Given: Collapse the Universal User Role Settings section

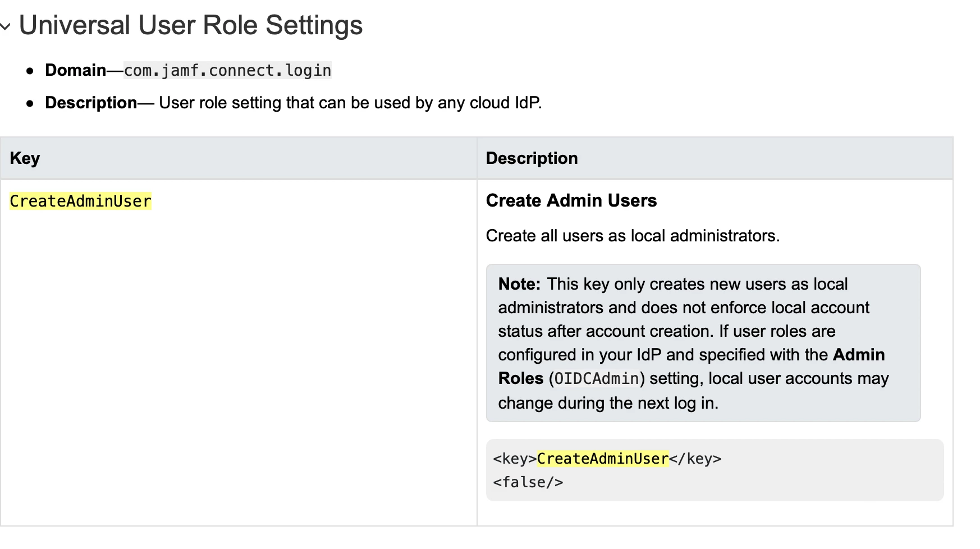Looking at the screenshot, I should click(x=6, y=26).
